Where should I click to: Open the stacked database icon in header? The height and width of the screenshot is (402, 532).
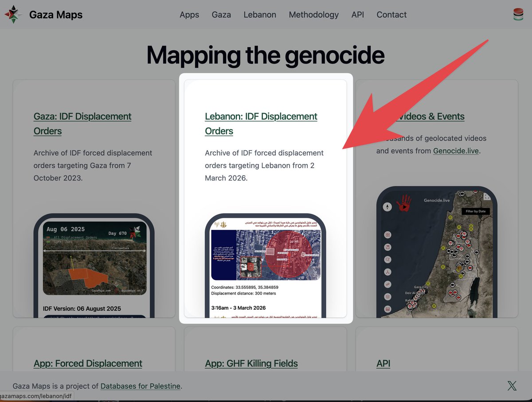click(x=518, y=15)
